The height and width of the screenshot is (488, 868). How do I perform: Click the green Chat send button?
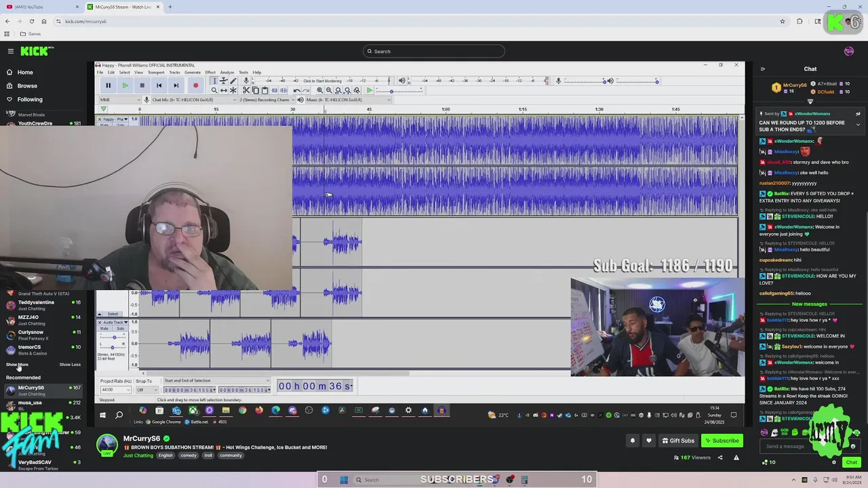point(851,462)
